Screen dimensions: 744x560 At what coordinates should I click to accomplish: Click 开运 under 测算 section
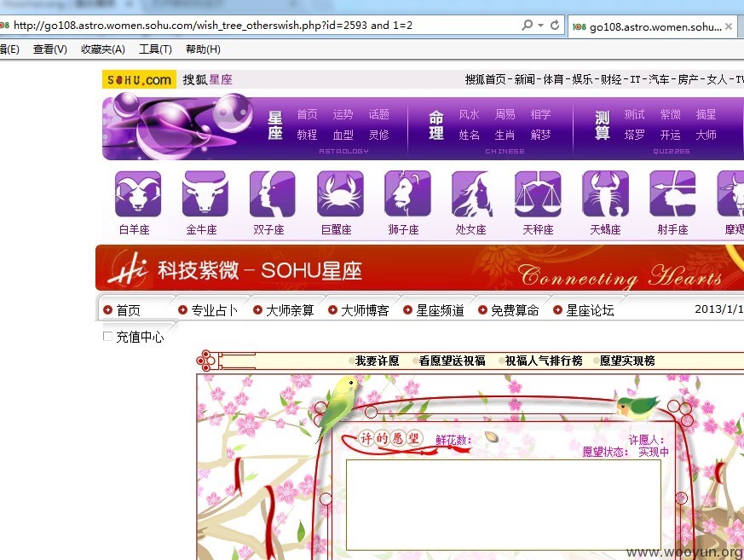click(x=670, y=135)
